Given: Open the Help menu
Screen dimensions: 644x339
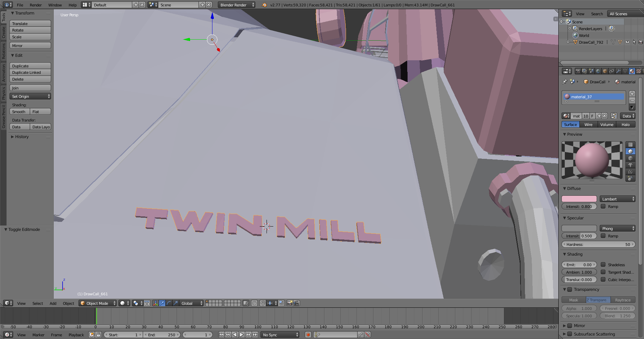Looking at the screenshot, I should pos(72,5).
